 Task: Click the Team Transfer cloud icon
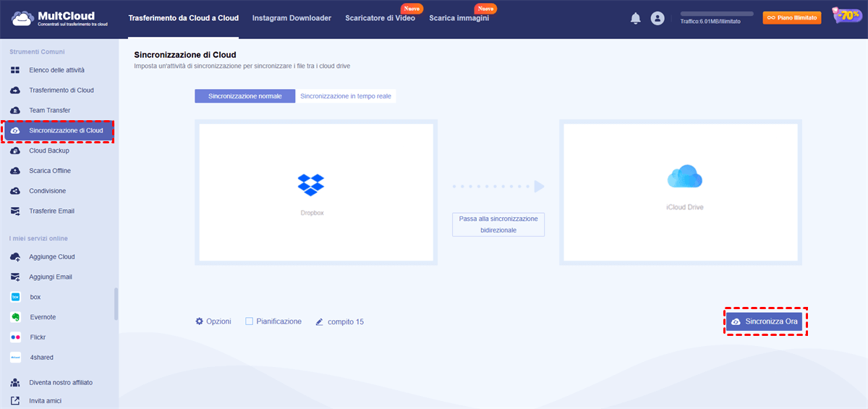tap(15, 111)
